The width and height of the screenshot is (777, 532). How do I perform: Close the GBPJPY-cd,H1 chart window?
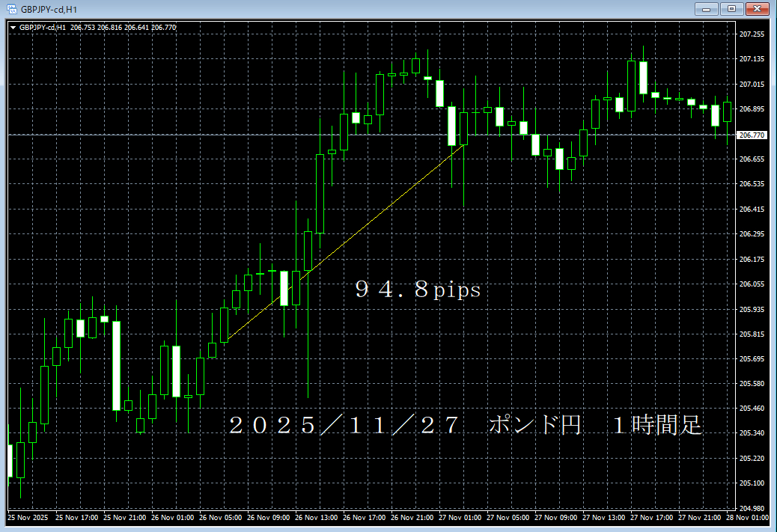[758, 9]
